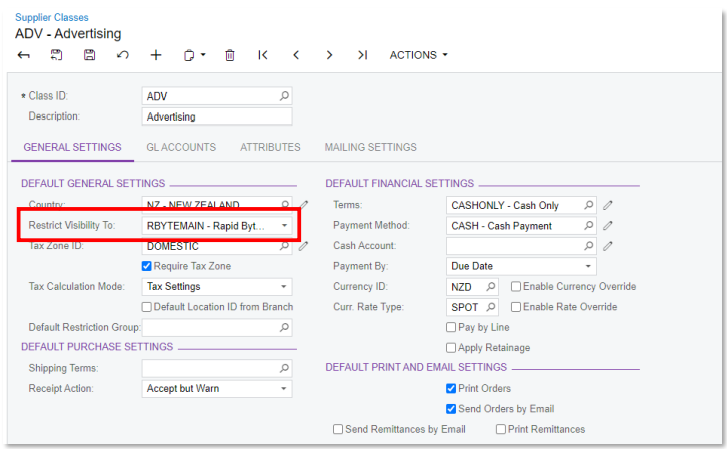
Task: Click the pencil edit icon beside Terms
Action: (608, 205)
